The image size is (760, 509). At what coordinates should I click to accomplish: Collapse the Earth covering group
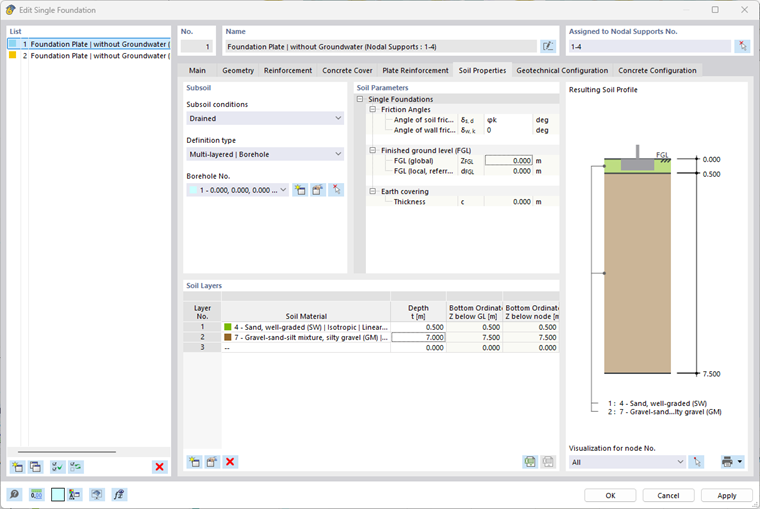tap(372, 191)
